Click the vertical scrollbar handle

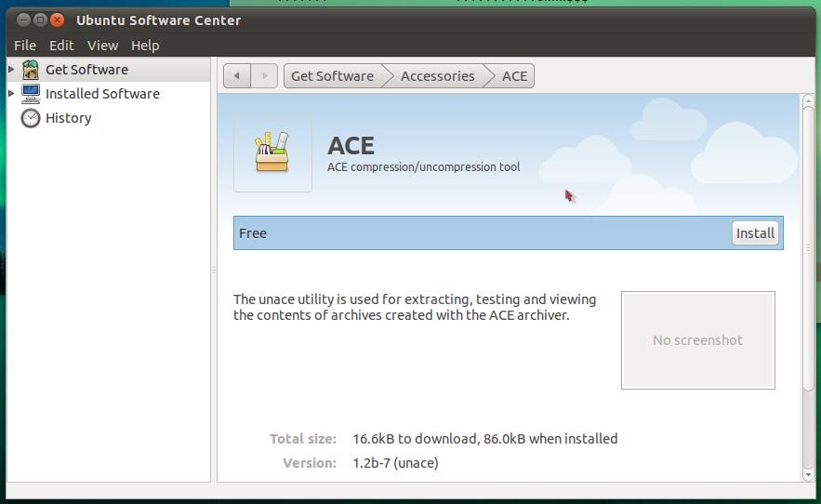pos(808,249)
